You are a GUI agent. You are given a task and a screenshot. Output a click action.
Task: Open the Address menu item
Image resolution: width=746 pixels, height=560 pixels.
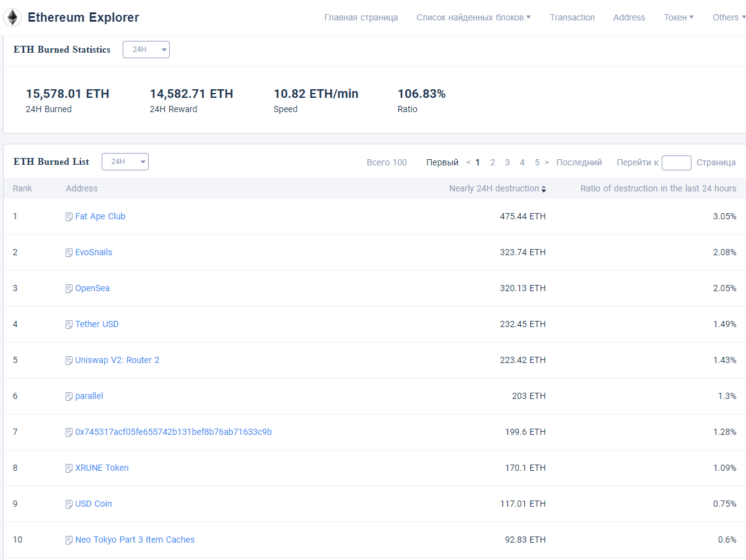[629, 17]
